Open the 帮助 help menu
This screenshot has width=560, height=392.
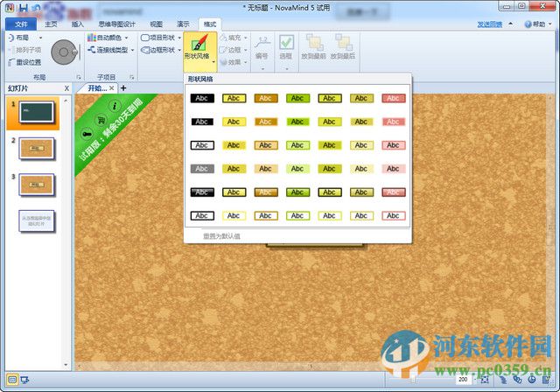tap(539, 24)
